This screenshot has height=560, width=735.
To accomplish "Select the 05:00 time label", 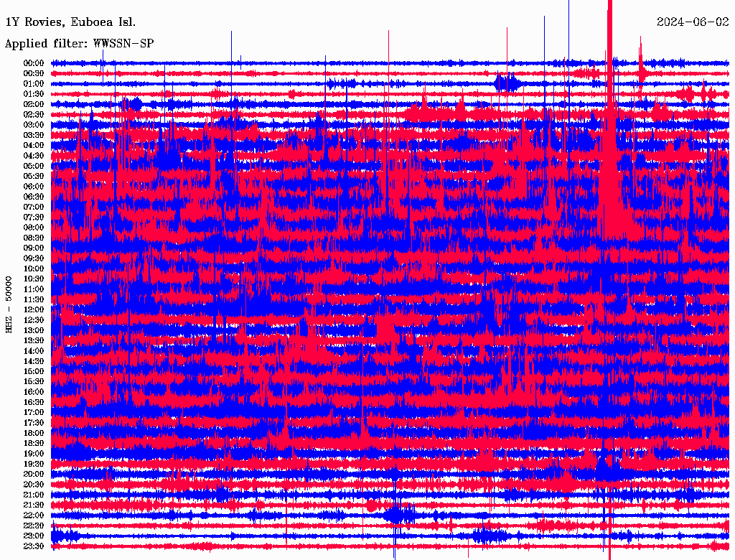I will click(x=34, y=166).
